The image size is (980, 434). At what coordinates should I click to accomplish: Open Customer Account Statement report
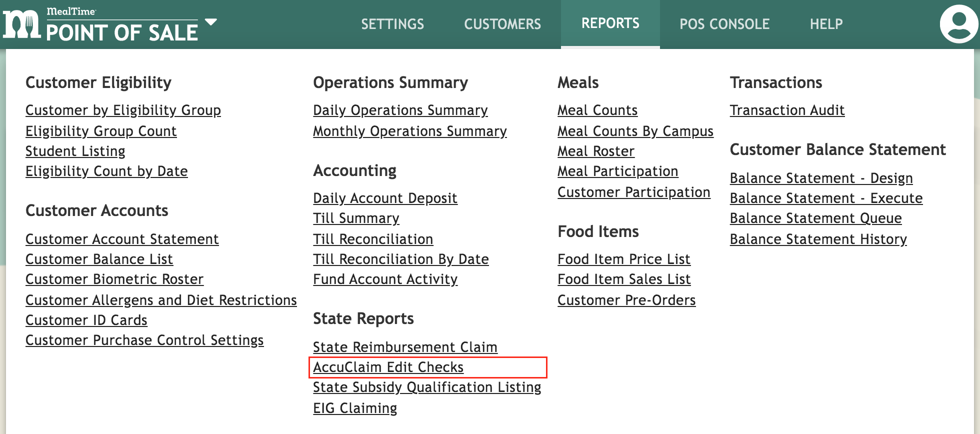(122, 239)
